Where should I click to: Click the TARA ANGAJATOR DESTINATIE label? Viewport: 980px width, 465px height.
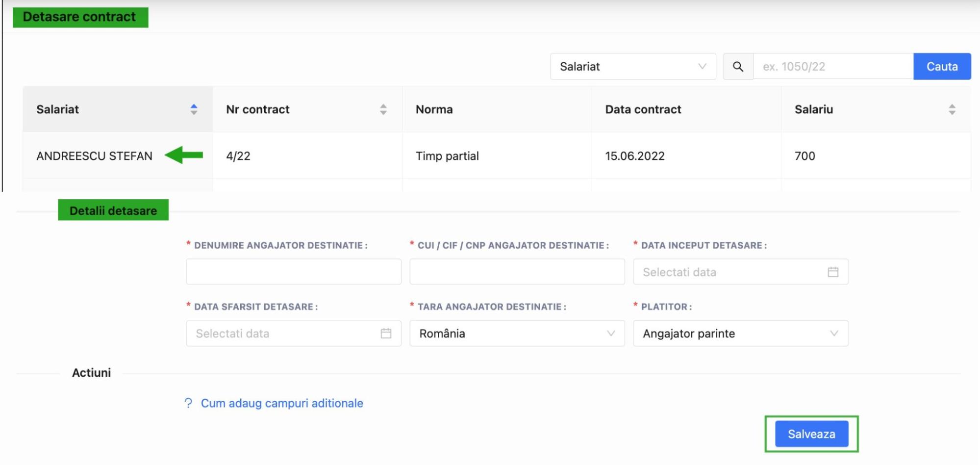coord(492,307)
